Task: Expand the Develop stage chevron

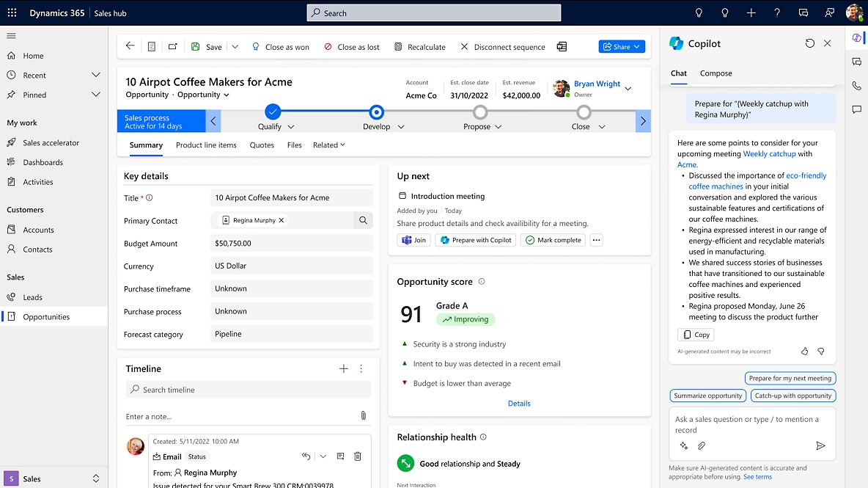Action: (x=401, y=125)
